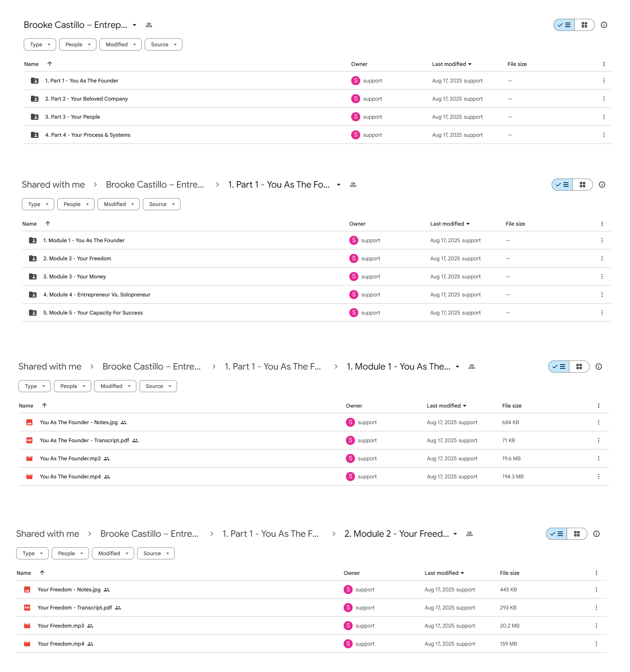Image resolution: width=630 pixels, height=672 pixels.
Task: Navigate to Brooke Castillo breadcrumb in Module 2 view
Action: pyautogui.click(x=149, y=534)
